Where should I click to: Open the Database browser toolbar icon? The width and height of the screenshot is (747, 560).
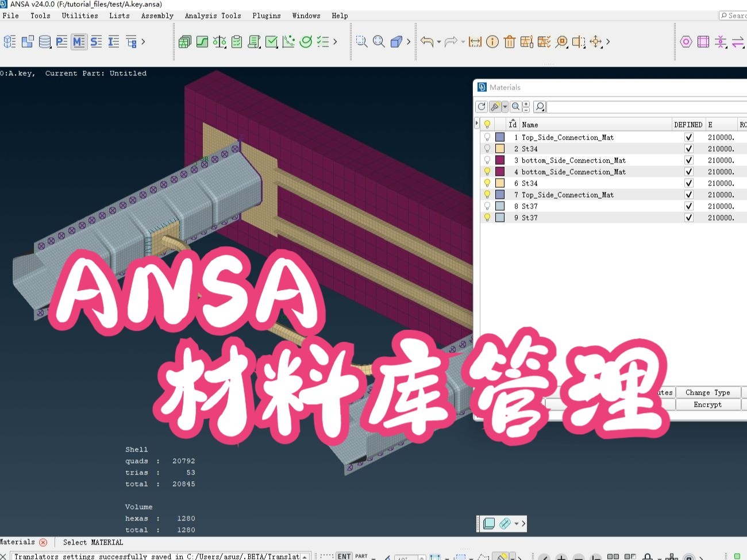(45, 41)
